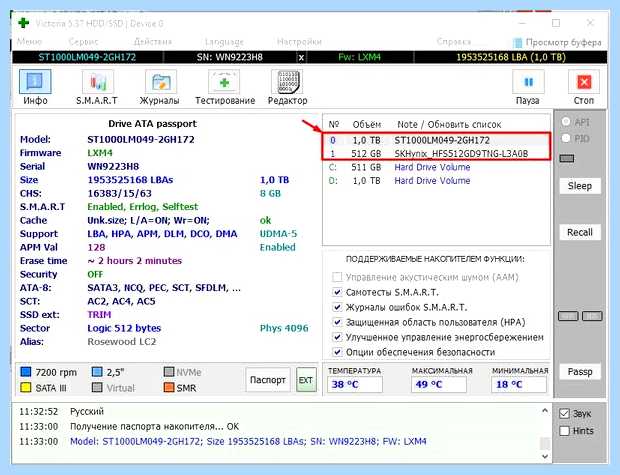Open the Сервис menu
This screenshot has width=620, height=475.
83,42
